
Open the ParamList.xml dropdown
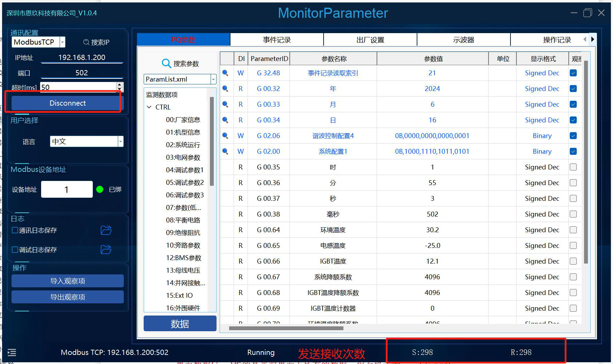213,79
